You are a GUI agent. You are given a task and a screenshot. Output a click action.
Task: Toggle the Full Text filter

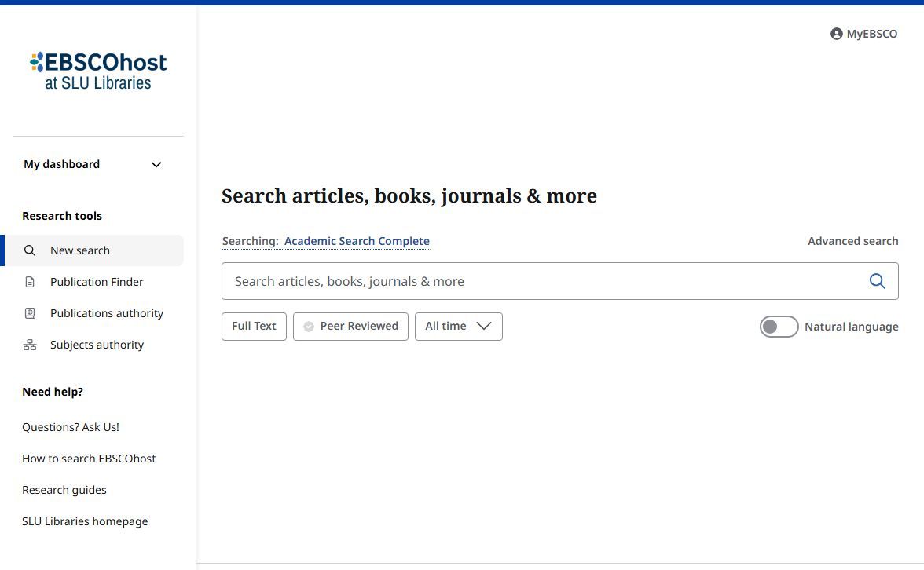coord(254,327)
